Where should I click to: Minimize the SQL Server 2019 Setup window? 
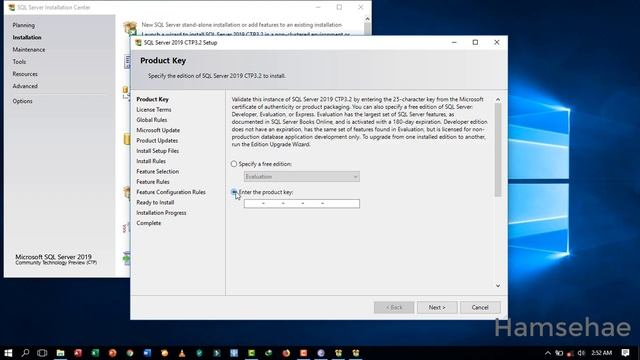point(454,42)
